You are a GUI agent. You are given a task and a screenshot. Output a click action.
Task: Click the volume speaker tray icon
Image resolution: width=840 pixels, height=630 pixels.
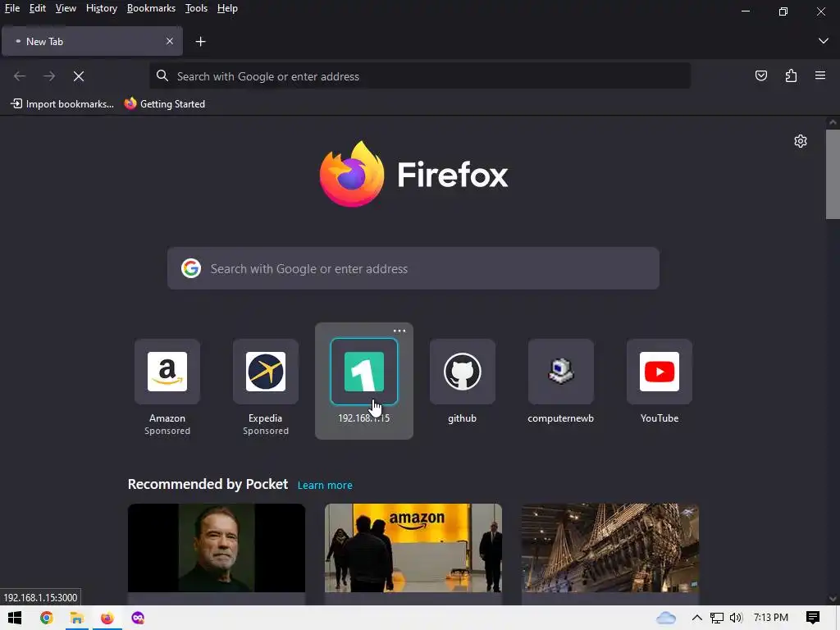tap(736, 618)
